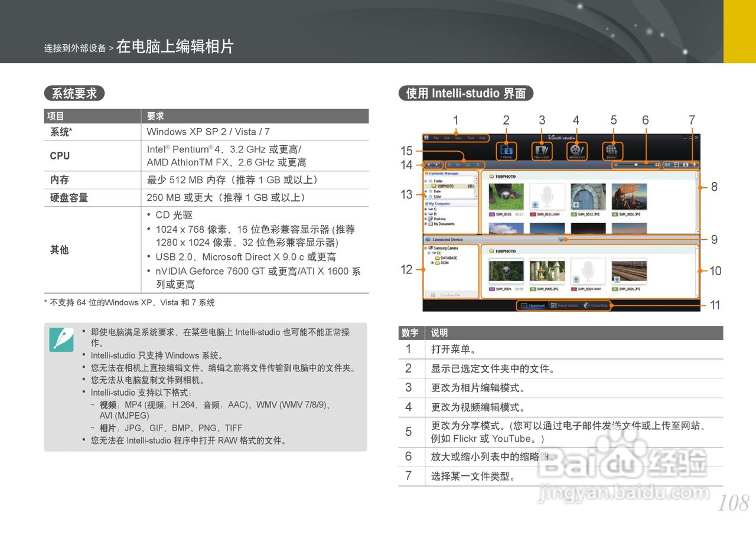Filter list to photo files only
The height and width of the screenshot is (535, 756).
click(x=686, y=165)
